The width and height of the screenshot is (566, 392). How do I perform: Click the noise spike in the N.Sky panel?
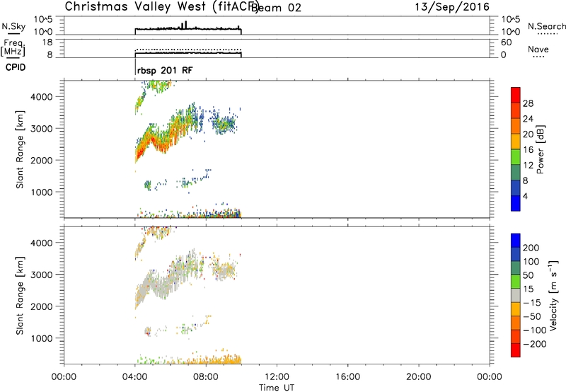coord(185,25)
